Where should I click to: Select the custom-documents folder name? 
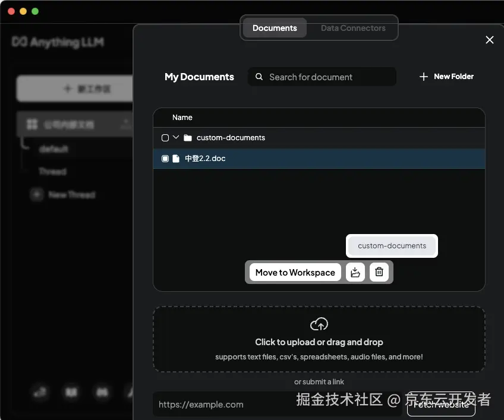231,138
